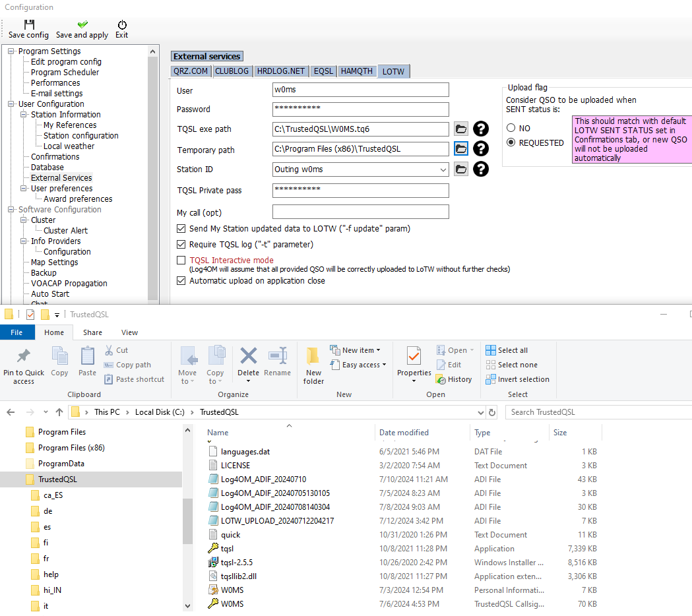The height and width of the screenshot is (616, 692).
Task: Click History in Explorer ribbon
Action: [454, 379]
